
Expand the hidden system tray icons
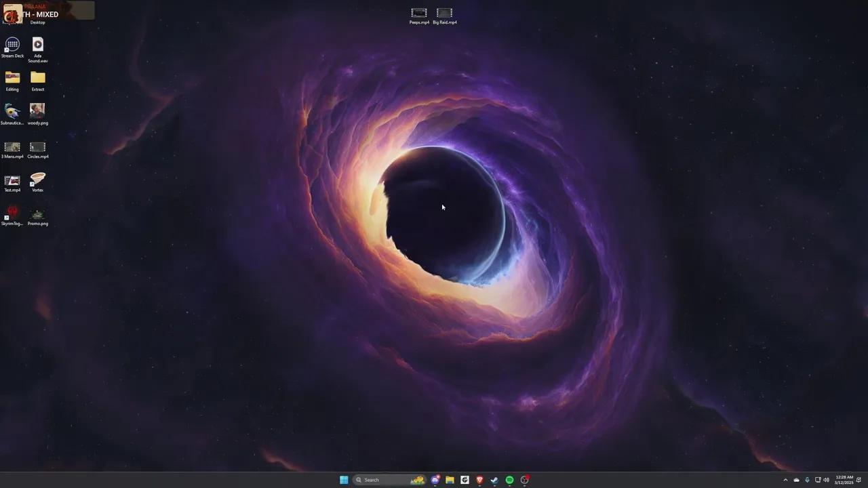click(x=786, y=480)
